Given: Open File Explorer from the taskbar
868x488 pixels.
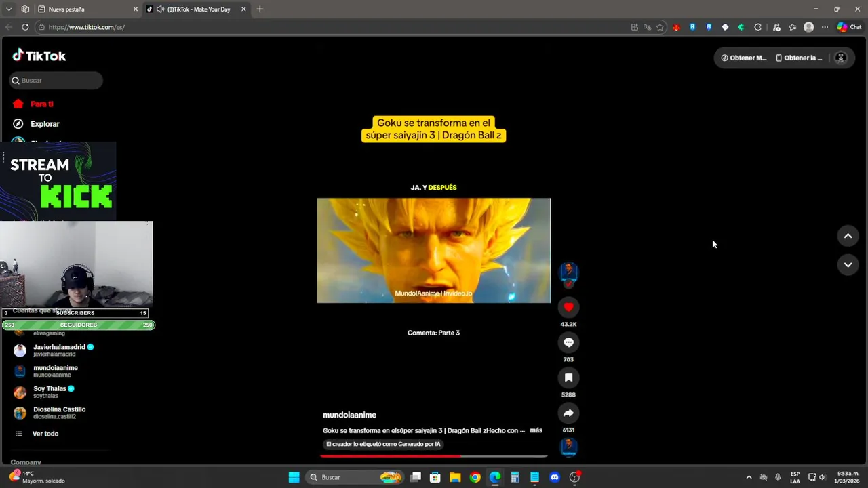Looking at the screenshot, I should click(455, 477).
